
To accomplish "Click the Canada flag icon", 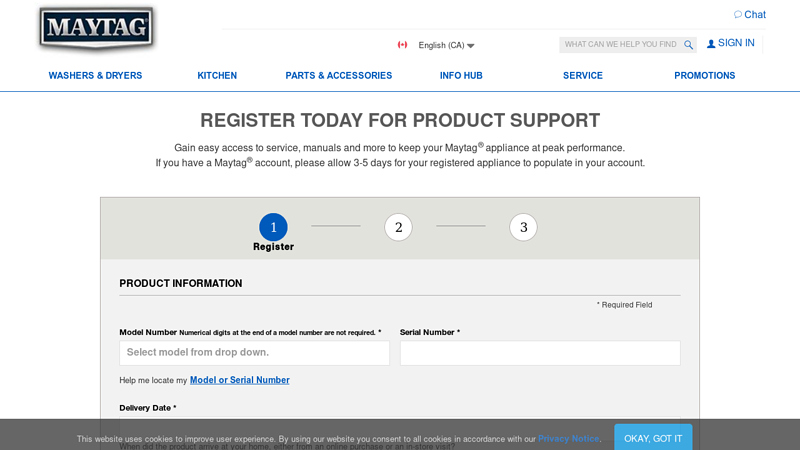I will (x=403, y=45).
